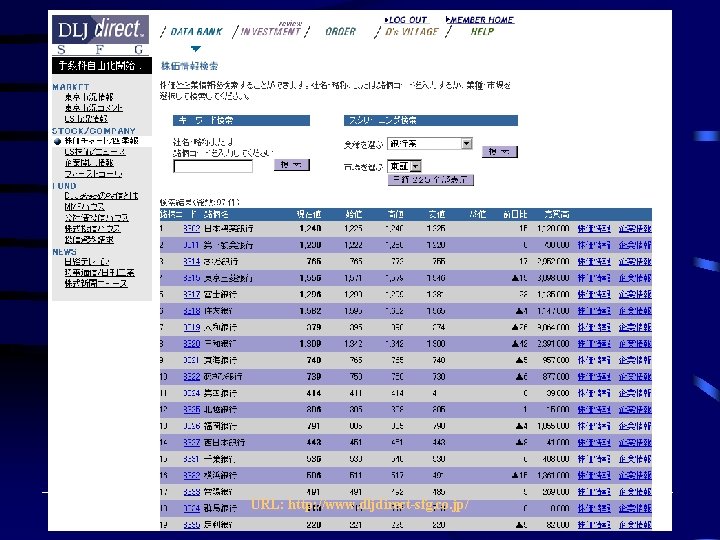The width and height of the screenshot is (720, 540).
Task: Open the industry sector dropdown showing 銀行業
Action: point(430,144)
